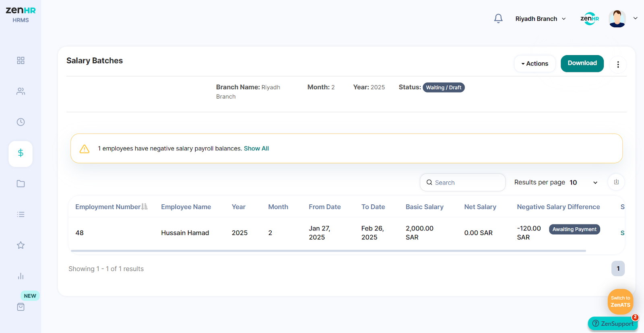Click the Waiting / Draft status badge

click(x=444, y=88)
